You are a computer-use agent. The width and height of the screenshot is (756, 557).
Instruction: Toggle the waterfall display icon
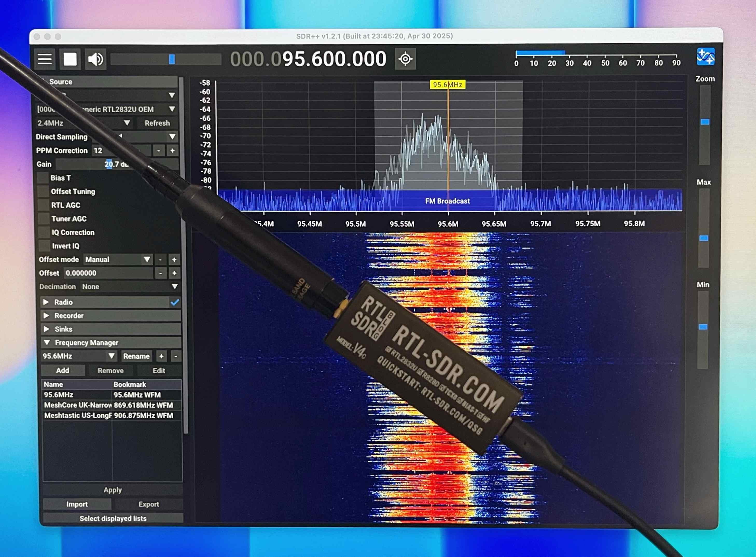point(705,57)
